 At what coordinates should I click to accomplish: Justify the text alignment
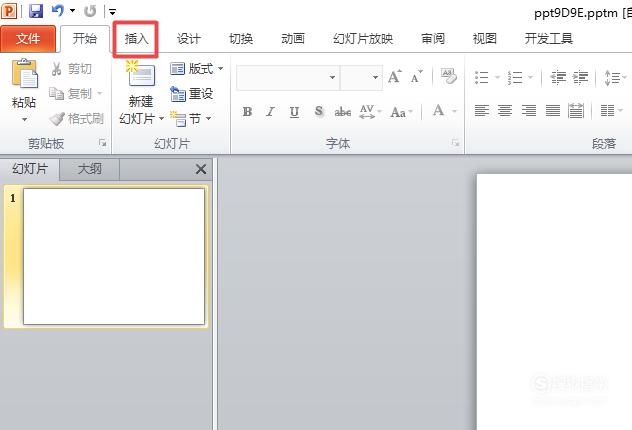(553, 110)
